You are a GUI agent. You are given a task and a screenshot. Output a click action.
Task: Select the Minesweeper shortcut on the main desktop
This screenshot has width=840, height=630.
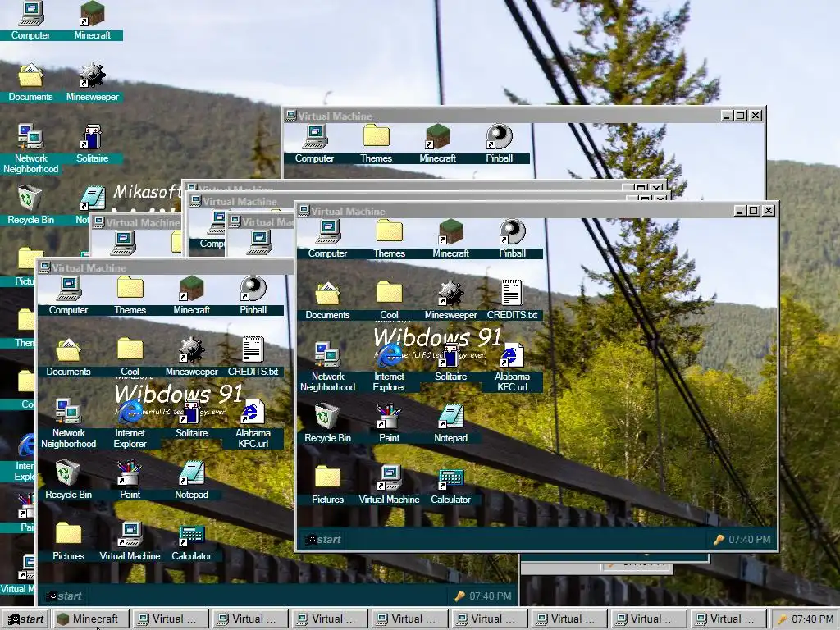point(92,83)
